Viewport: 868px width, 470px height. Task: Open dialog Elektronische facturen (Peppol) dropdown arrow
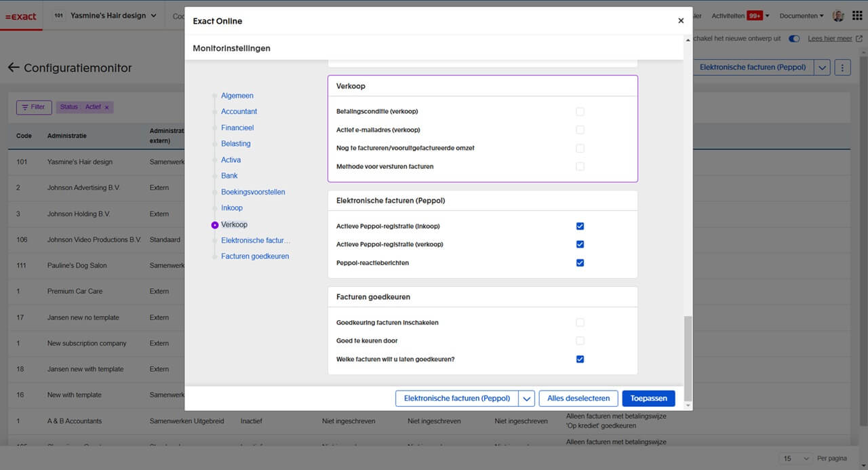coord(527,398)
